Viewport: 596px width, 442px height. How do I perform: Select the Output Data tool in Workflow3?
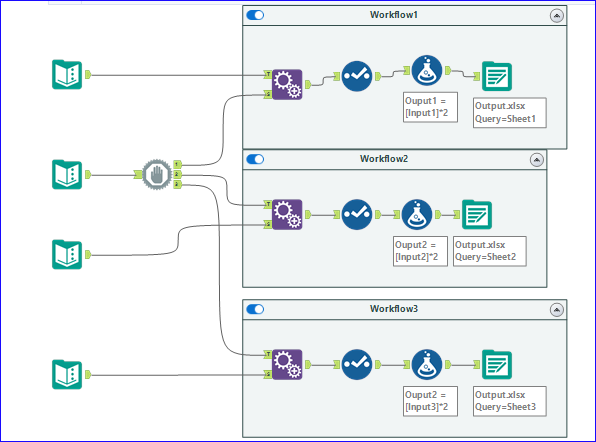pyautogui.click(x=497, y=364)
